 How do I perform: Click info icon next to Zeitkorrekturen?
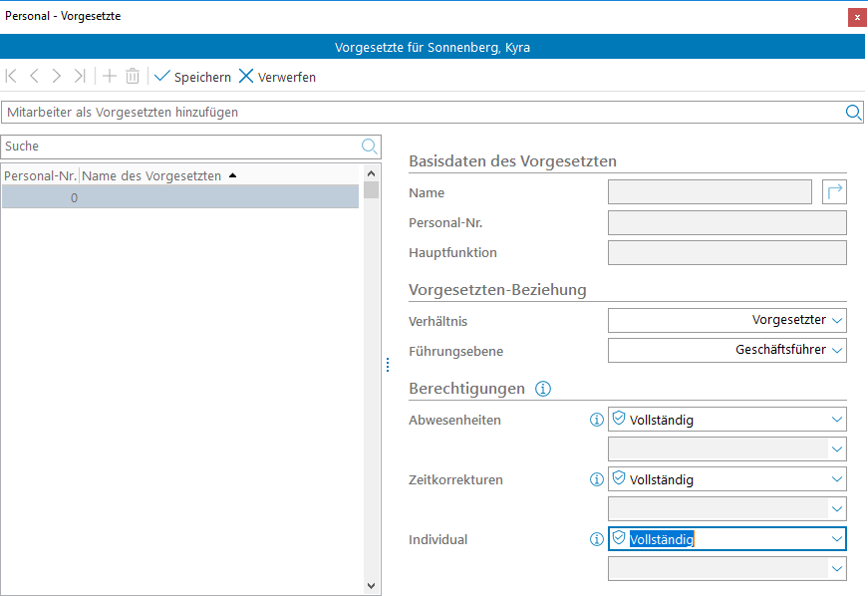click(597, 479)
